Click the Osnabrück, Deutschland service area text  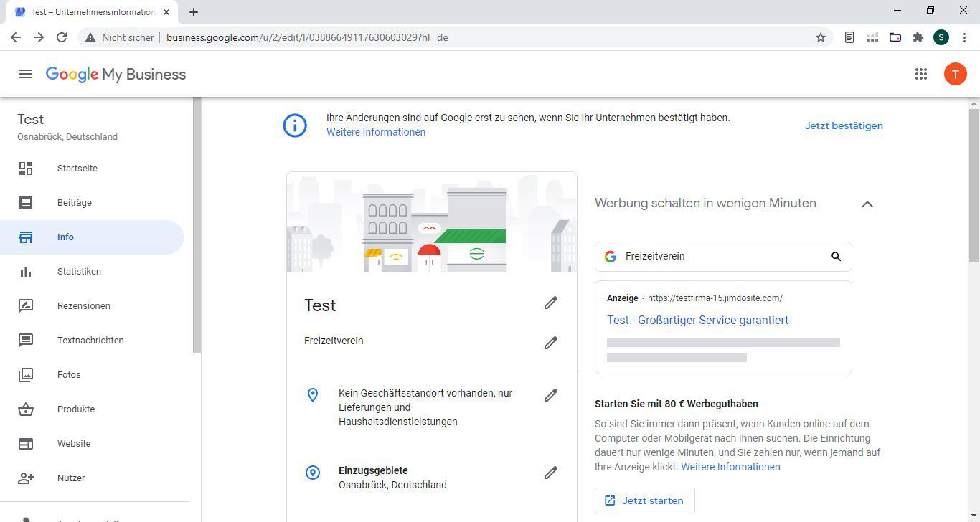(x=392, y=485)
